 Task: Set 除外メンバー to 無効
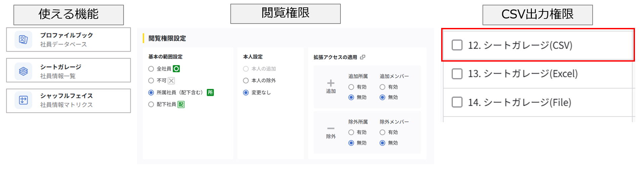pyautogui.click(x=382, y=143)
